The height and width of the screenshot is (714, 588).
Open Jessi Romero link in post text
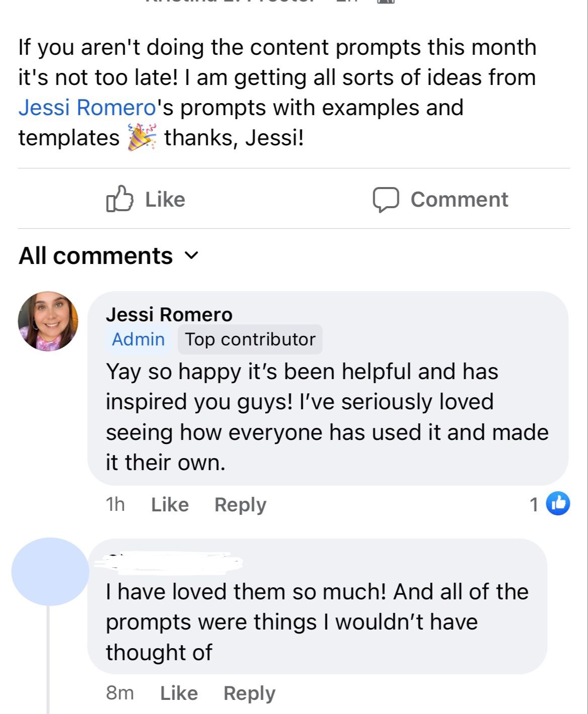pyautogui.click(x=87, y=108)
